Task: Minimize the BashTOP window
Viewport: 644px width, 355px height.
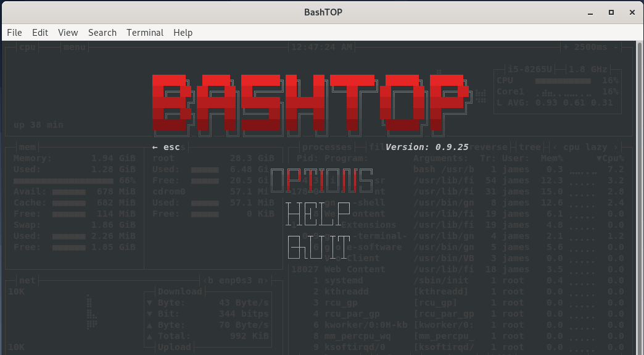Action: (x=590, y=12)
